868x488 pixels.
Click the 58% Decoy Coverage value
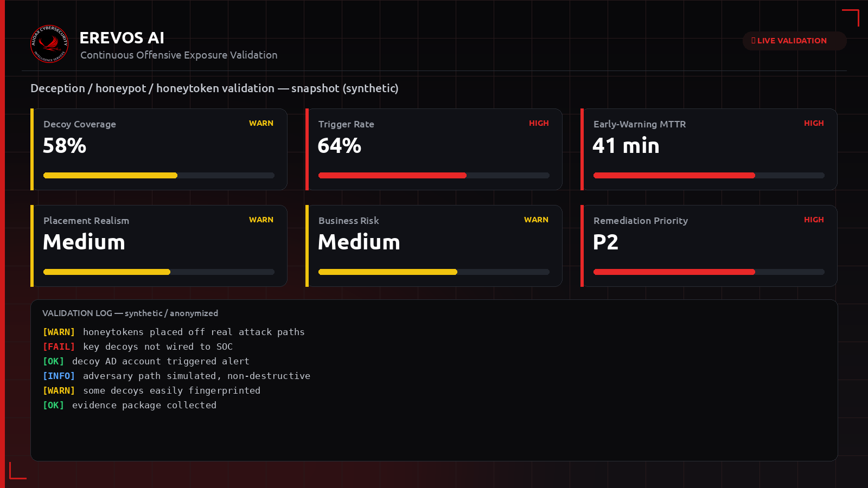coord(65,146)
